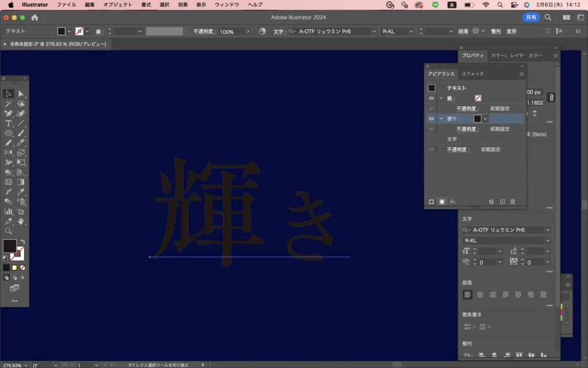Screen dimensions: 588x368
Task: Open the font style R-KL dropdown in properties
Action: click(x=548, y=240)
